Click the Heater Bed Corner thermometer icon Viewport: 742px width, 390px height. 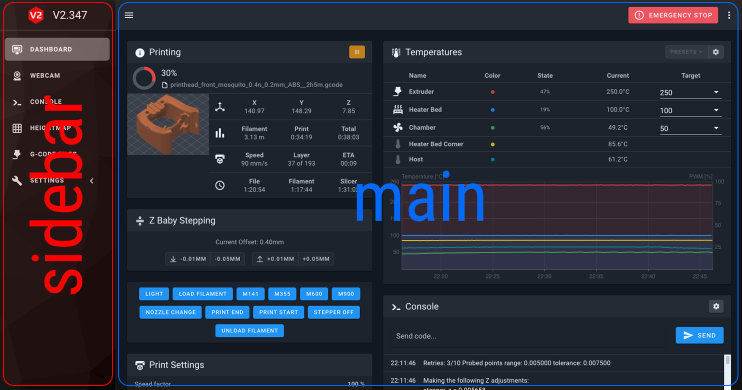coord(398,144)
